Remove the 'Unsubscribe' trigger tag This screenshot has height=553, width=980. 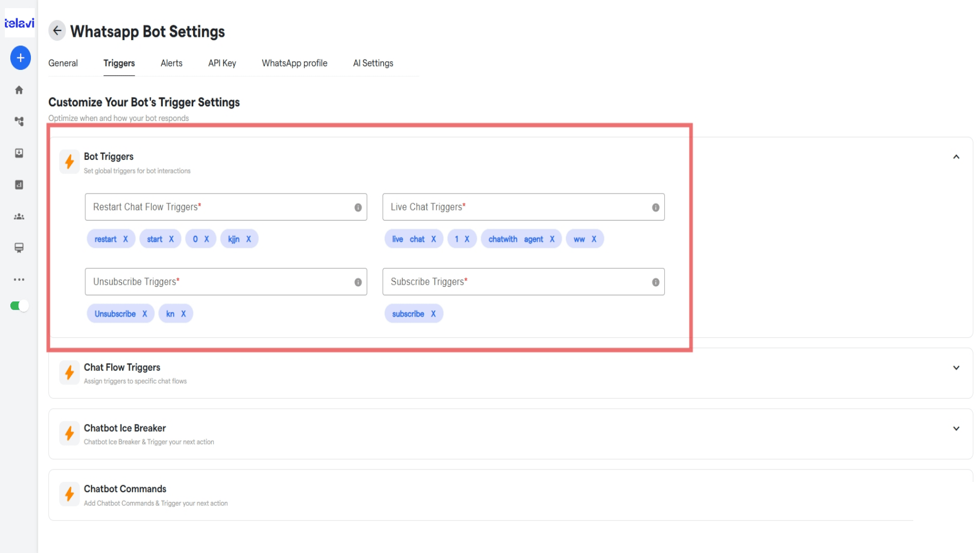click(144, 314)
